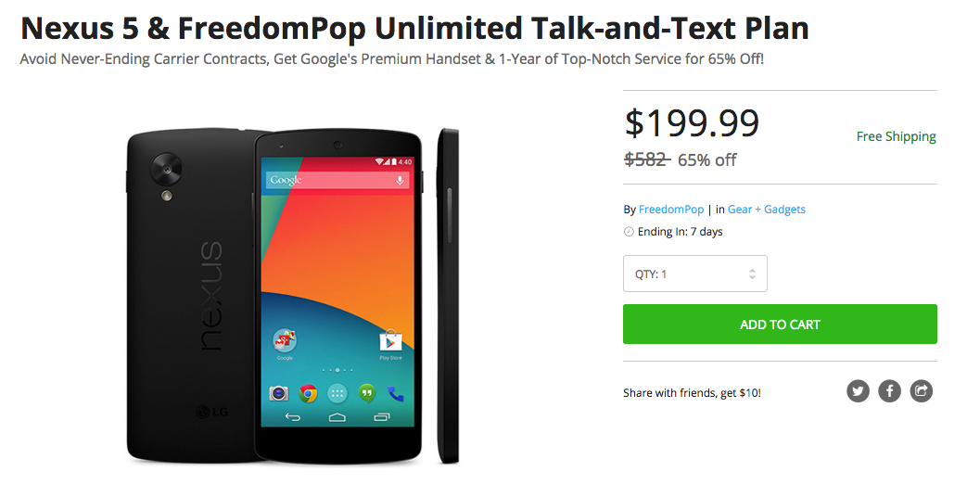Click the quantity selector up/down arrows
This screenshot has height=497, width=980.
click(x=752, y=274)
